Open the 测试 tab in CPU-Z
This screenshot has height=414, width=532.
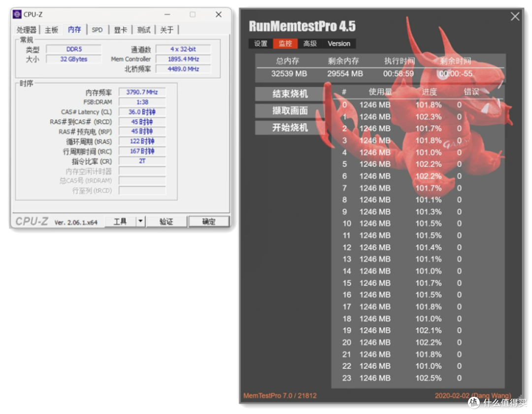pyautogui.click(x=143, y=30)
